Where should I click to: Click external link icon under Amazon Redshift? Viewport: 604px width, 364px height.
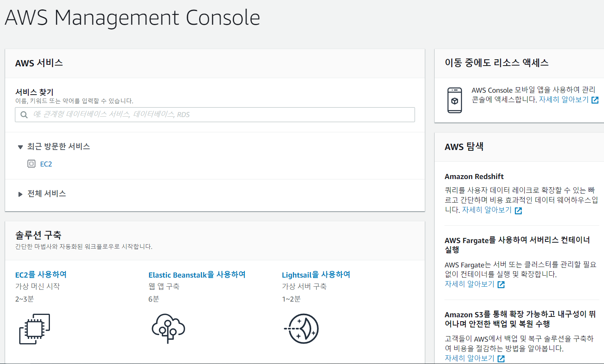[518, 211]
